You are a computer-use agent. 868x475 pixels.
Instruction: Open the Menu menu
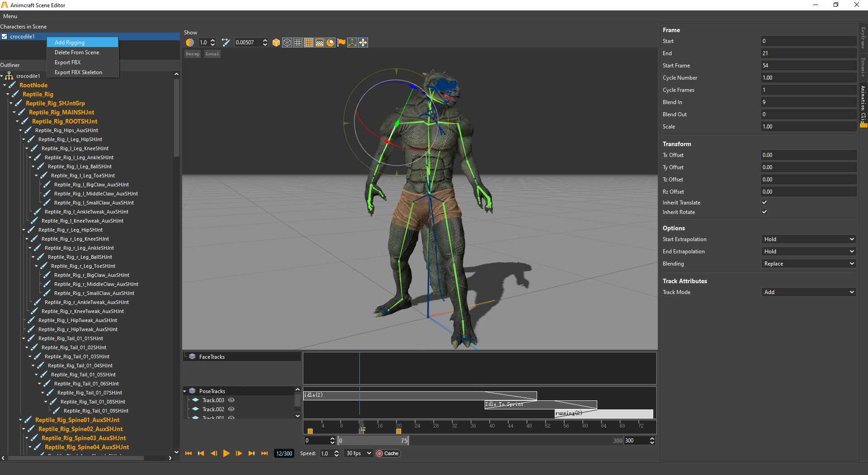pyautogui.click(x=10, y=16)
